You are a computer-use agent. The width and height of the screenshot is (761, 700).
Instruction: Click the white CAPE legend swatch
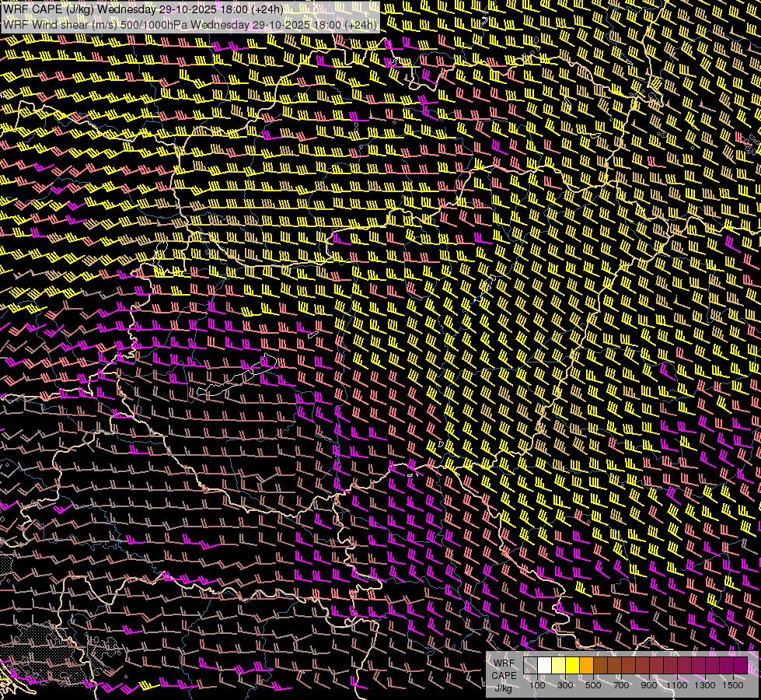click(x=545, y=665)
